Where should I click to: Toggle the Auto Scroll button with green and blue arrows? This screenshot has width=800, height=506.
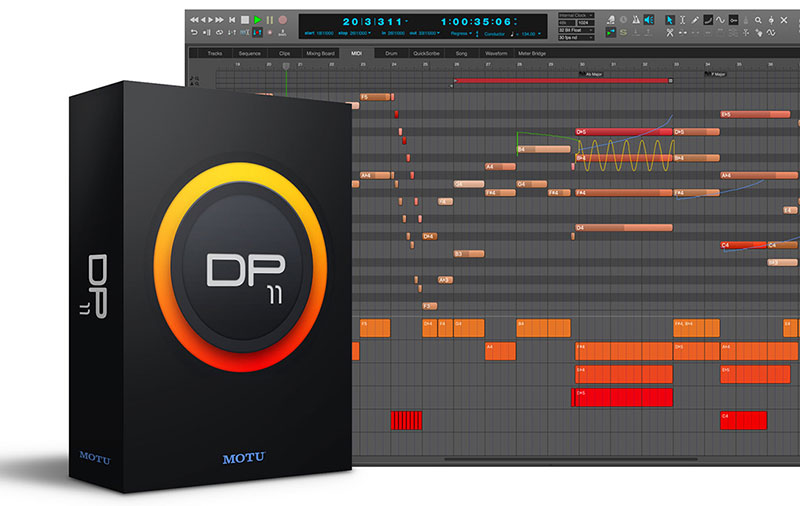coord(611,33)
